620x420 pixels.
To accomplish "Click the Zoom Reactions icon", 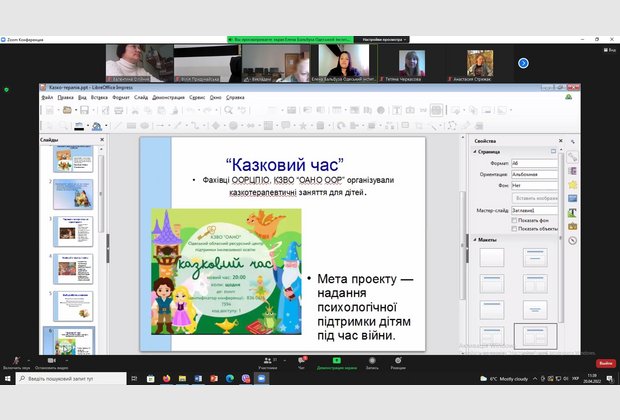I will 398,361.
